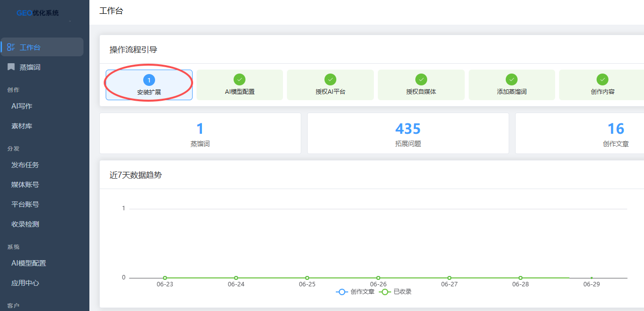Select the 安装扩展 guide step
This screenshot has width=644, height=311.
click(149, 85)
